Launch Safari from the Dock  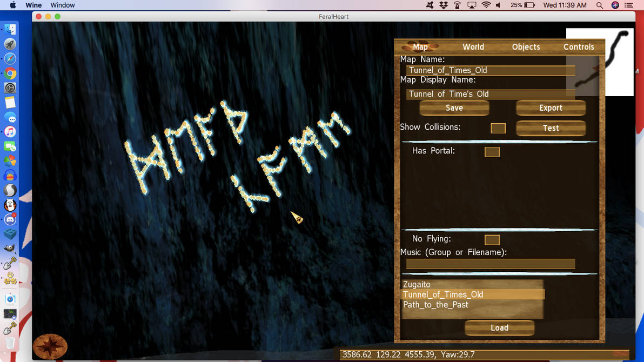10,59
